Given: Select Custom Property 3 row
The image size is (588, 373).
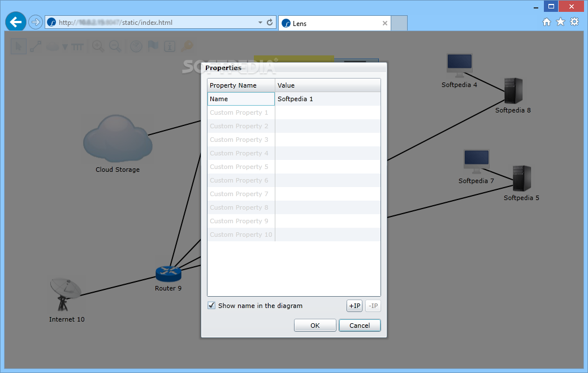Looking at the screenshot, I should [294, 140].
